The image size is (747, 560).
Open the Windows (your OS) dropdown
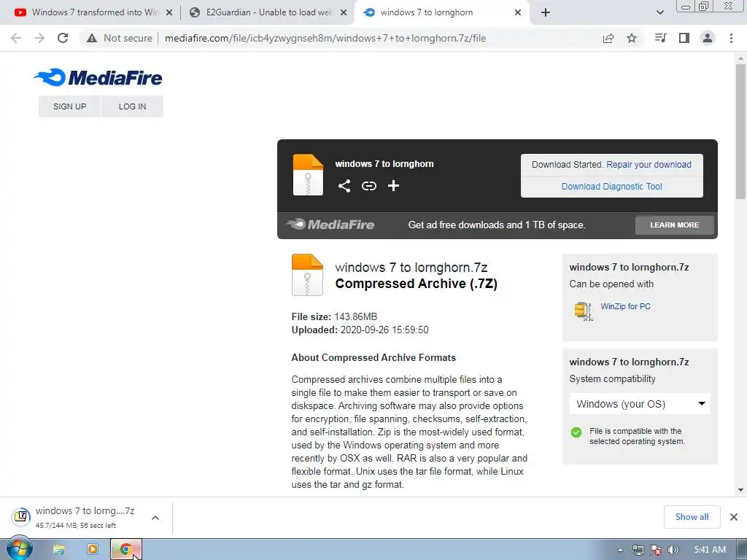tap(640, 404)
